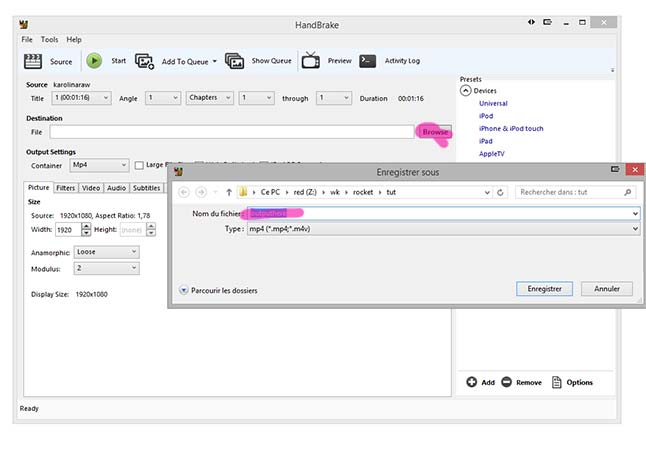
Task: Select the Universal preset
Action: pos(493,103)
